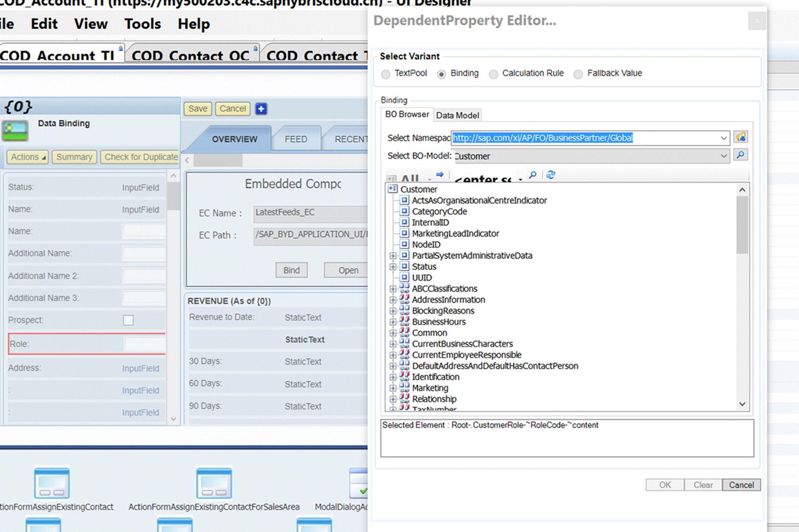Click the search icon in the BO Browser toolbar
Screen dimensions: 799x532
pyautogui.click(x=532, y=175)
